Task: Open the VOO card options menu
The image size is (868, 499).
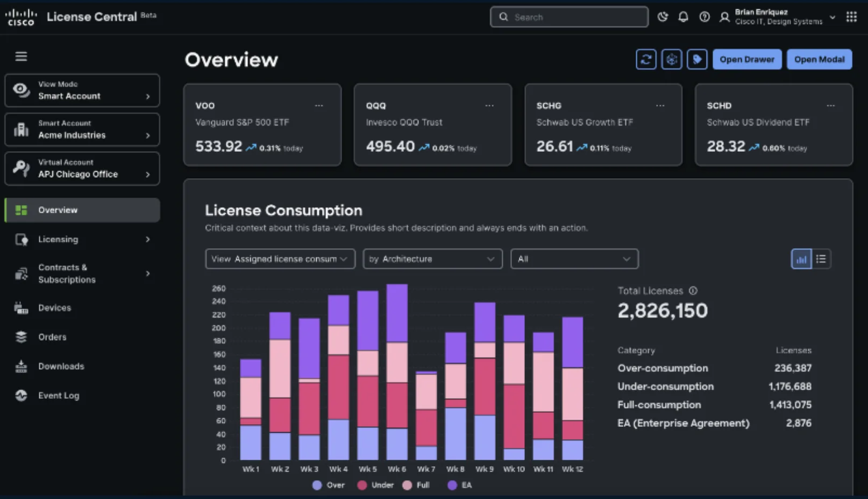Action: tap(319, 106)
